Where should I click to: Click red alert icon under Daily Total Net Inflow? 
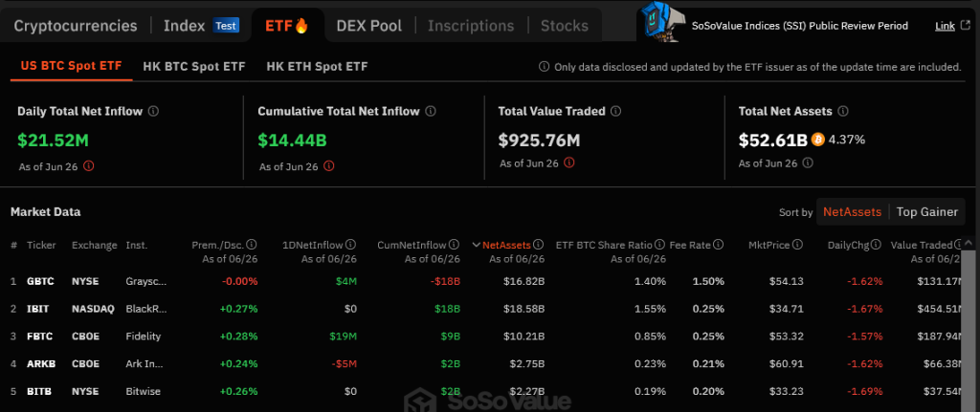(x=89, y=166)
